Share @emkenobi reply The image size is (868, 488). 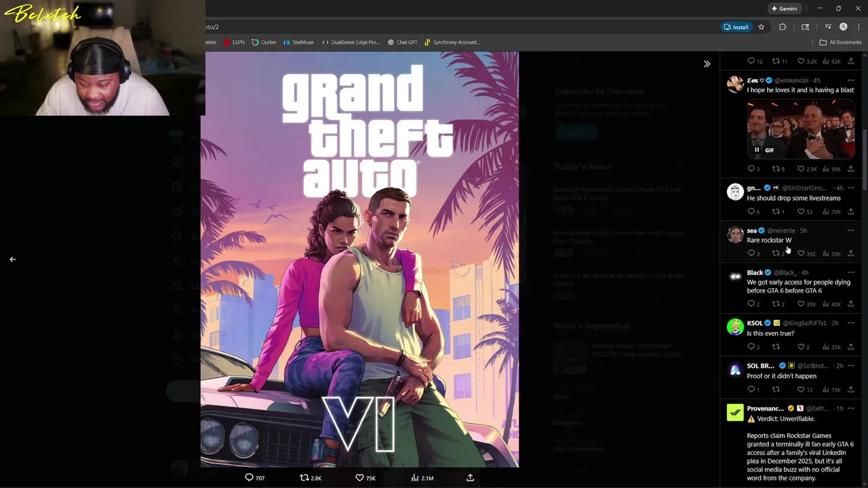coord(850,169)
